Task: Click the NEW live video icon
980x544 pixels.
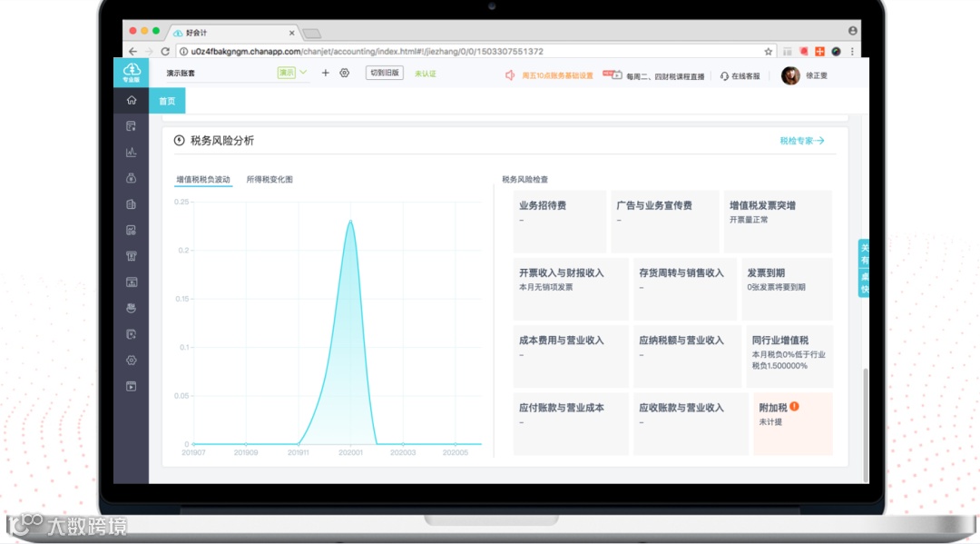Action: pyautogui.click(x=612, y=74)
